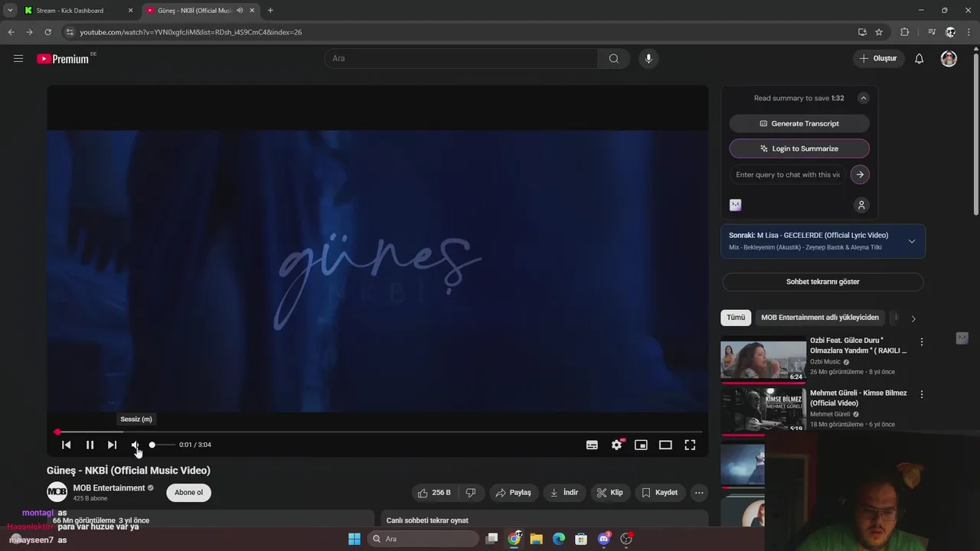Open Discord from the taskbar
980x551 pixels.
[603, 539]
